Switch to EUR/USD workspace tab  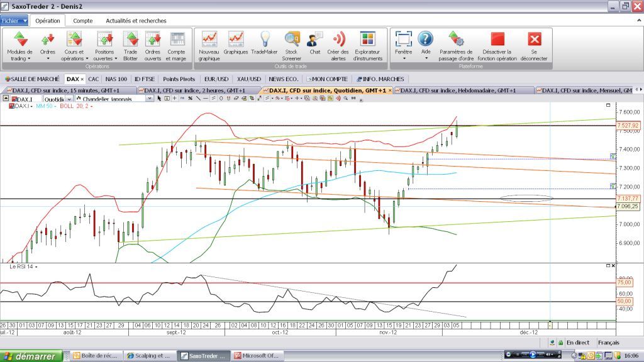tap(216, 79)
